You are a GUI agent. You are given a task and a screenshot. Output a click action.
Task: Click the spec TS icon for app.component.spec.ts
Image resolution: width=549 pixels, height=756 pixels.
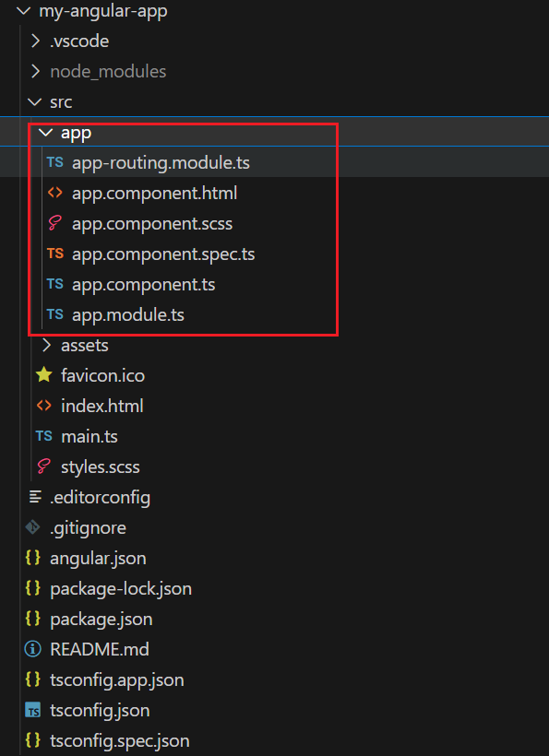[54, 254]
